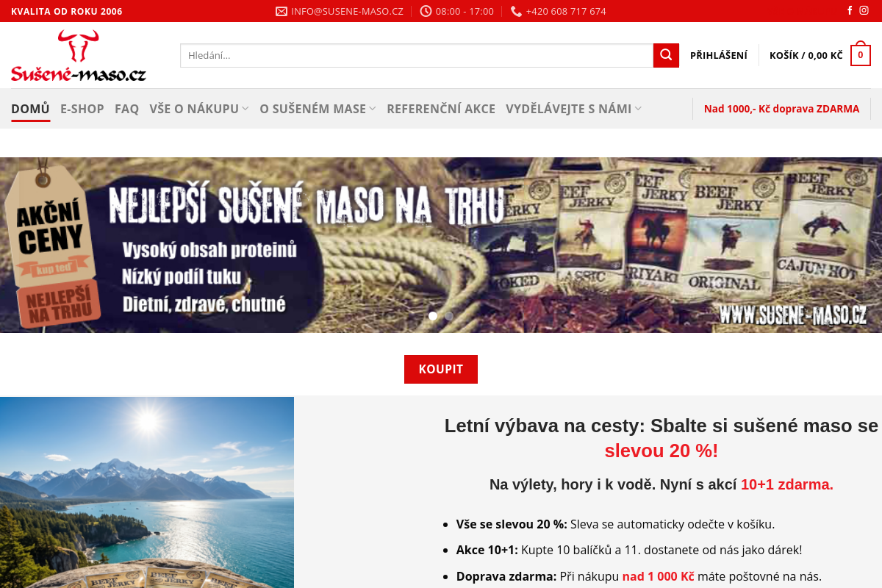This screenshot has width=882, height=588.
Task: Click the INFO@SUSENE-MASO.CZ email address
Action: [347, 11]
